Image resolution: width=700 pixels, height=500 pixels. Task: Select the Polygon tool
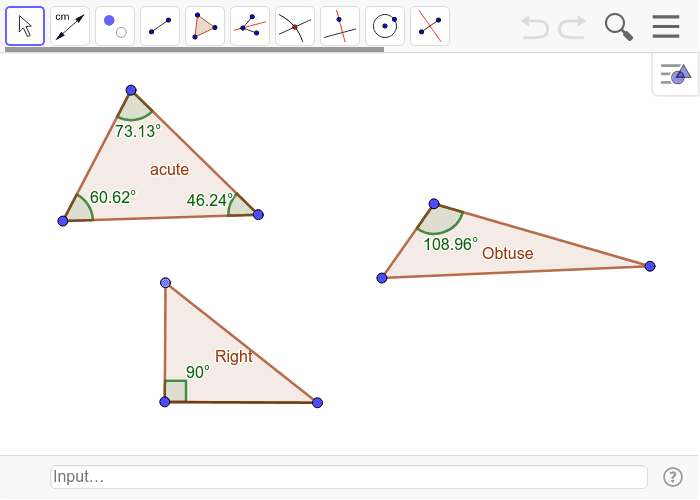pos(205,26)
